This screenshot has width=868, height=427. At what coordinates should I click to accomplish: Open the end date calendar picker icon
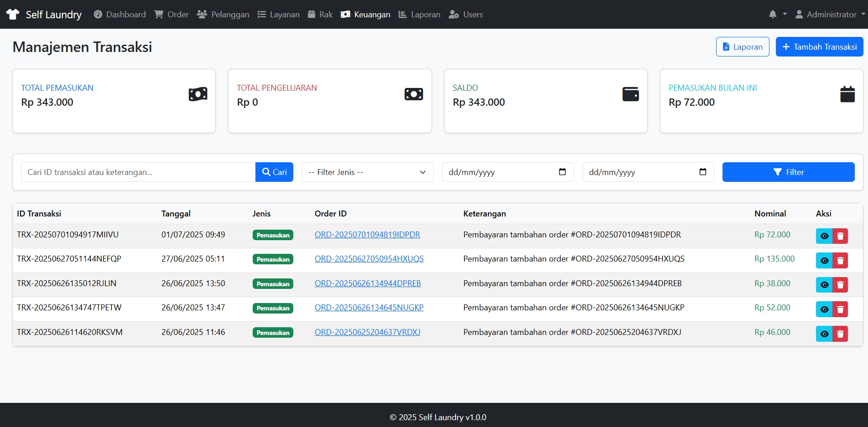pos(703,172)
